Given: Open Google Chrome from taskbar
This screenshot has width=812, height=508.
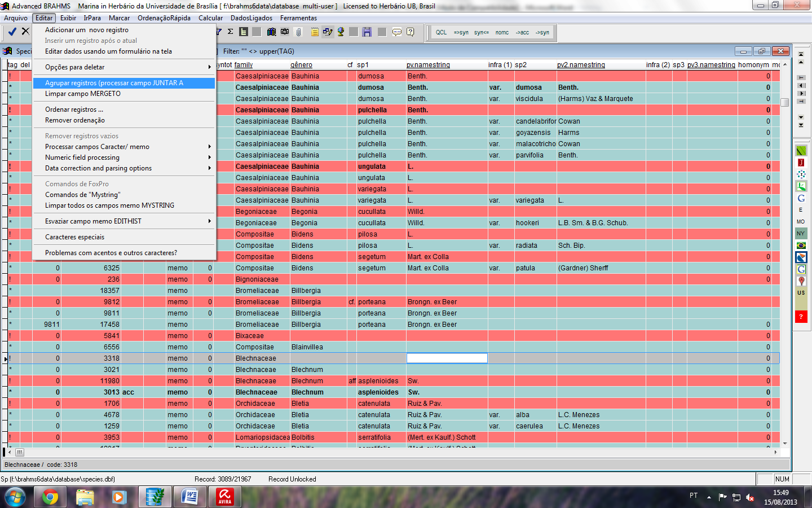Looking at the screenshot, I should click(x=50, y=497).
